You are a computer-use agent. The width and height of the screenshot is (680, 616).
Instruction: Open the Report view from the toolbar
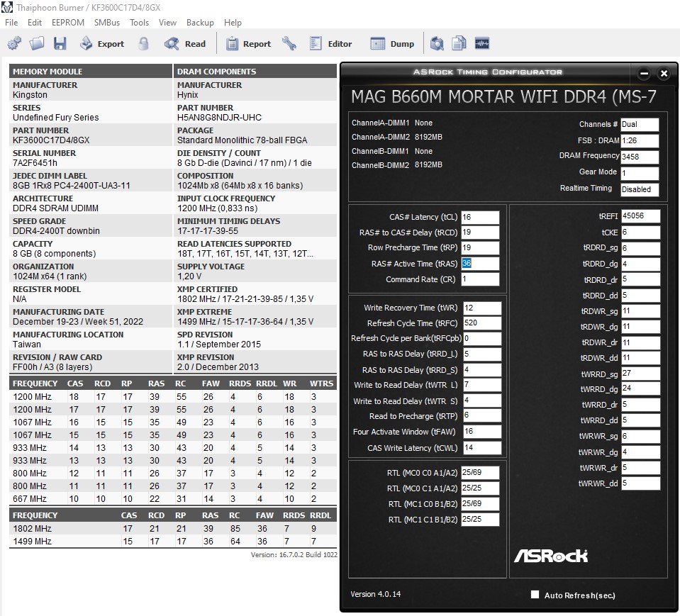point(248,43)
